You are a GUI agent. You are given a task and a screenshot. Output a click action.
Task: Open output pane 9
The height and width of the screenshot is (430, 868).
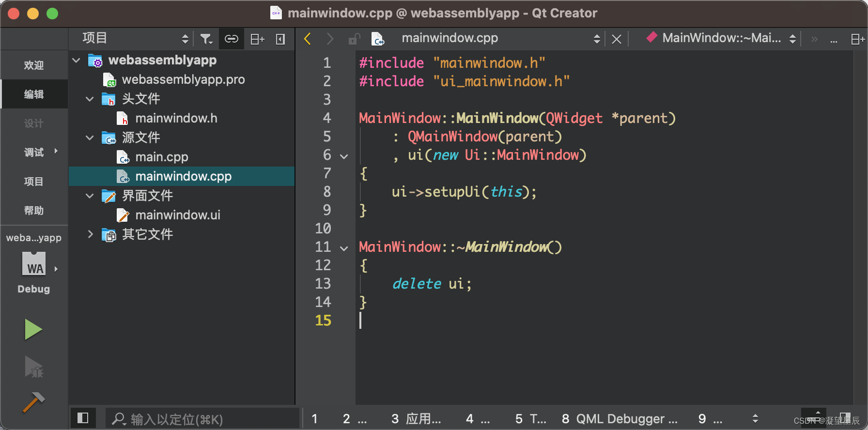[710, 418]
